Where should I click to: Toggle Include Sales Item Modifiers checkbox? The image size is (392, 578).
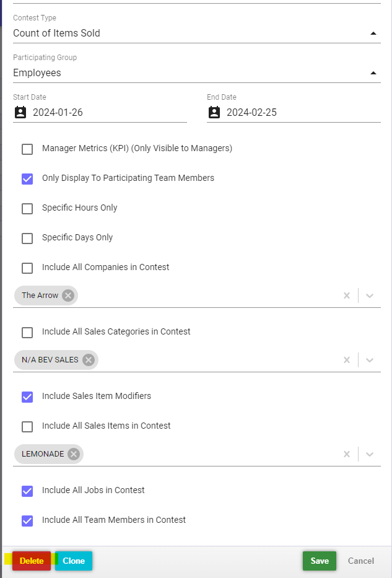(27, 397)
